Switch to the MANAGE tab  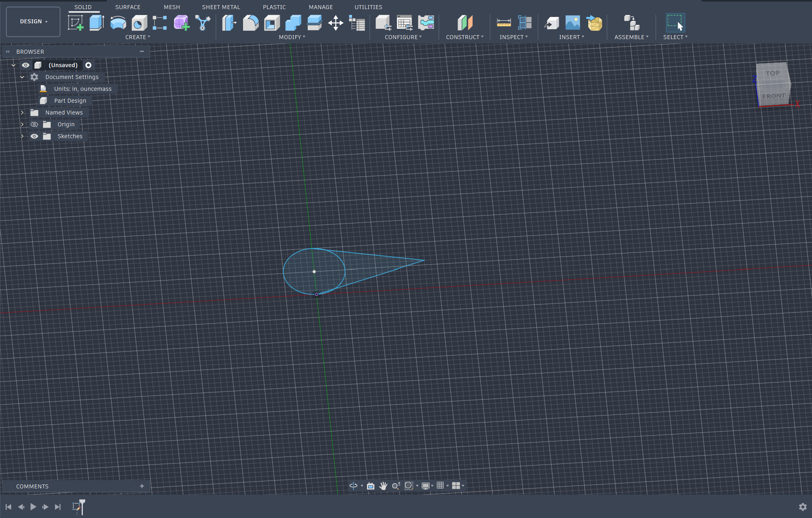pos(321,7)
